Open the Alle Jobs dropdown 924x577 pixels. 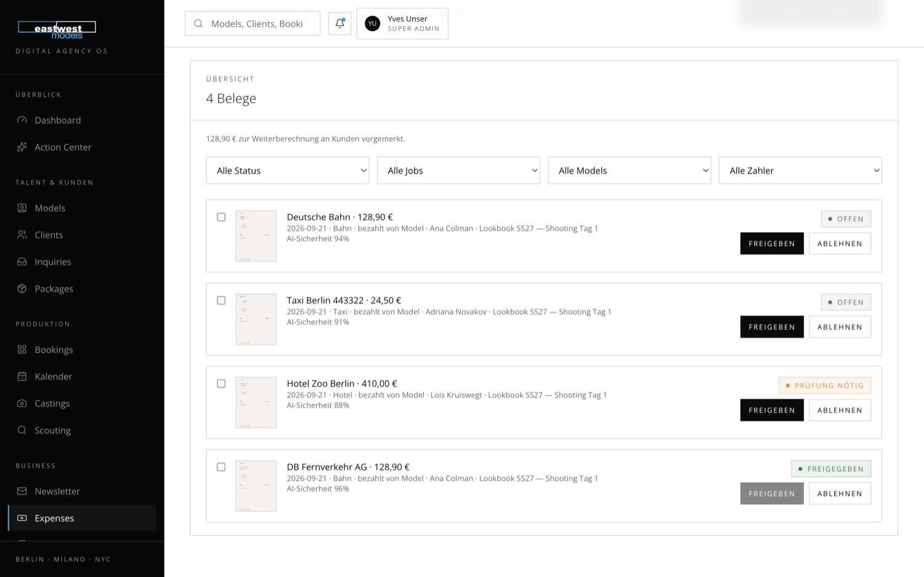[458, 171]
